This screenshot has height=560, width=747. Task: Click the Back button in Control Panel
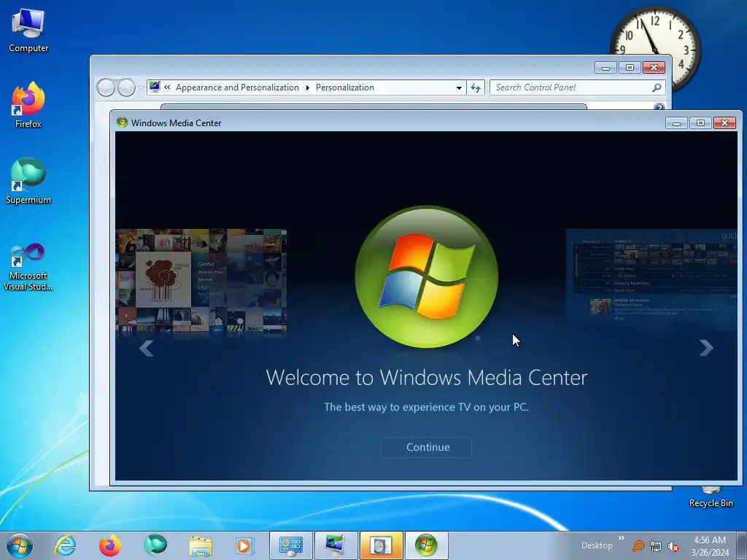tap(106, 87)
